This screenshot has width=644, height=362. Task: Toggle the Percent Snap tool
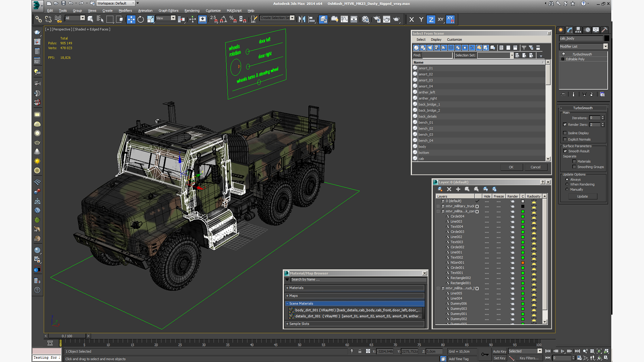(233, 19)
